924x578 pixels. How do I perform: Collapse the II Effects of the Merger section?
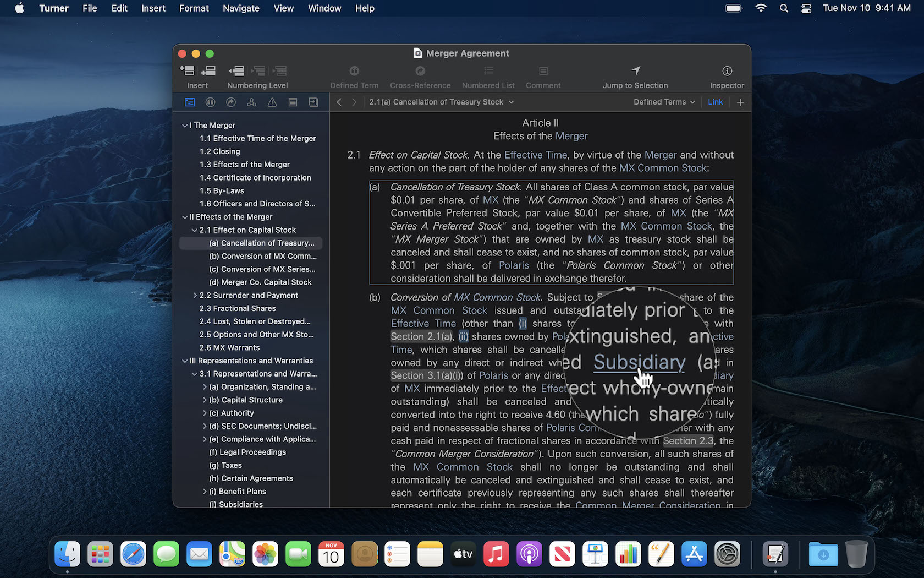[185, 217]
